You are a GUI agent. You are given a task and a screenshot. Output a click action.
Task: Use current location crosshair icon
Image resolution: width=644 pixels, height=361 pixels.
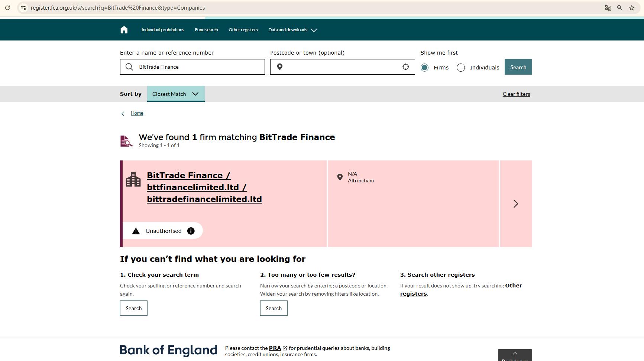pos(406,67)
